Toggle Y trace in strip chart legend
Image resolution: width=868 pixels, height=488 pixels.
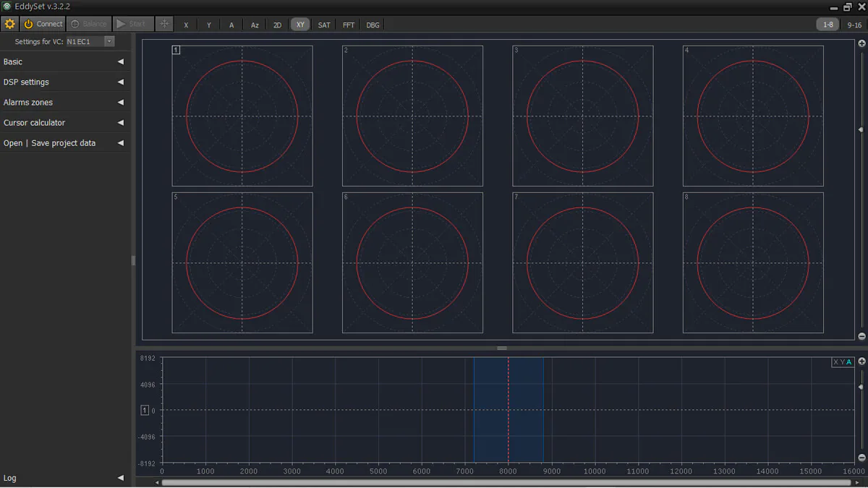pos(842,362)
